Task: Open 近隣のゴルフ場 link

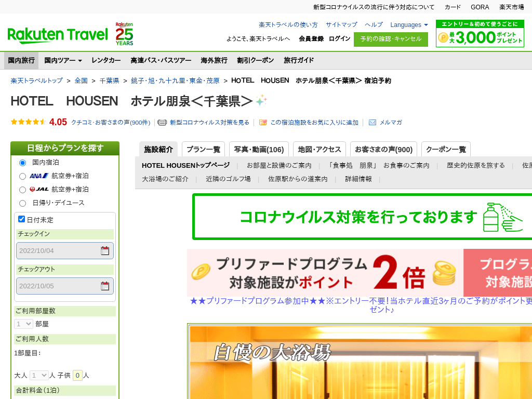Action: (228, 179)
